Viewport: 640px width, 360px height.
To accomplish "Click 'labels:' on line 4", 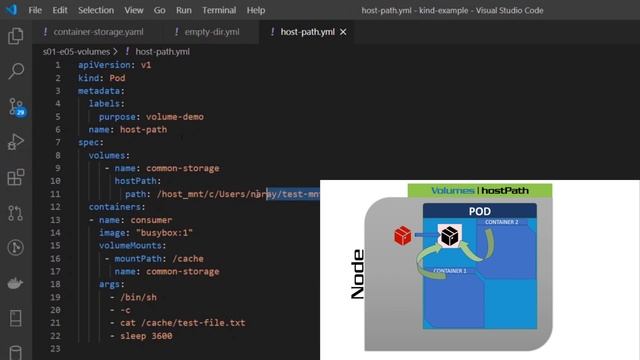I will (107, 104).
